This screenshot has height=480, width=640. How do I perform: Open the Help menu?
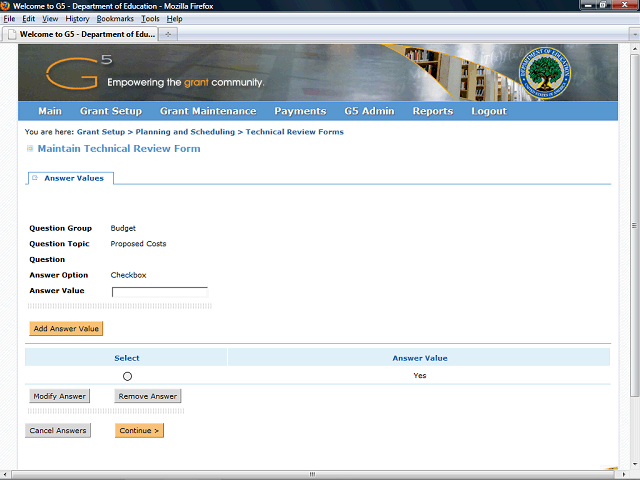coord(174,19)
